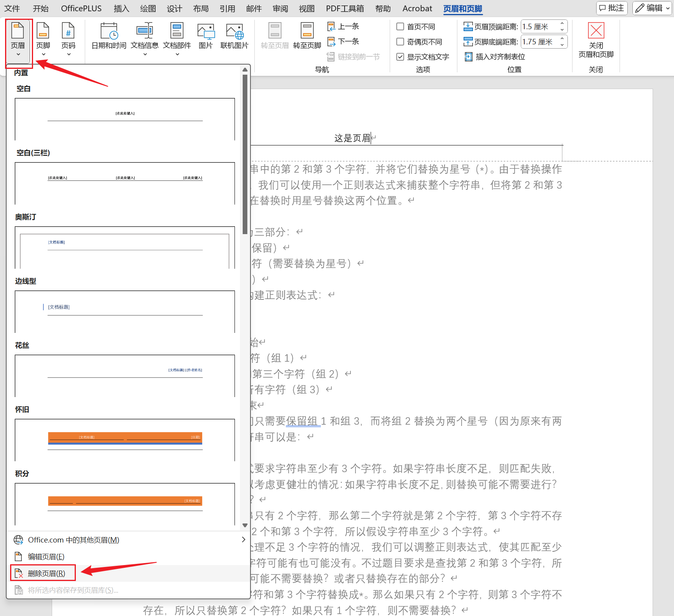The height and width of the screenshot is (616, 674).
Task: Select 删除页眉 menu entry
Action: (x=46, y=573)
